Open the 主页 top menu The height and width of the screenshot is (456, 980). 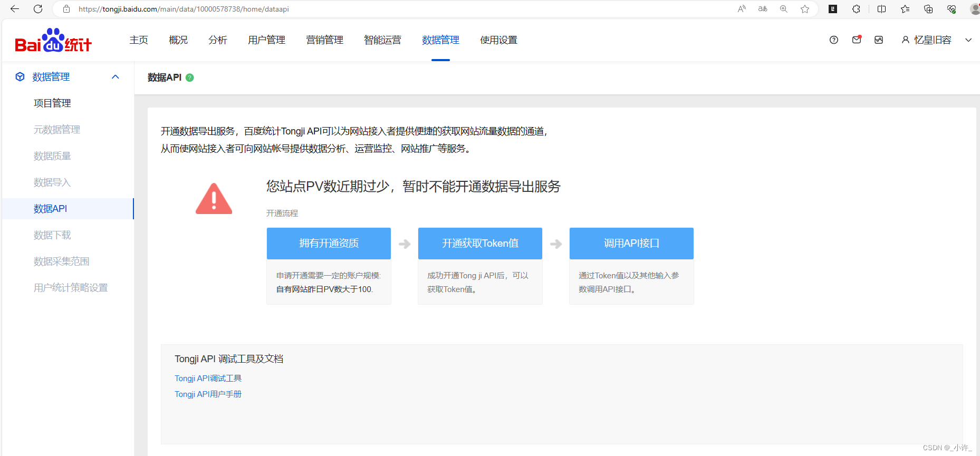click(139, 40)
